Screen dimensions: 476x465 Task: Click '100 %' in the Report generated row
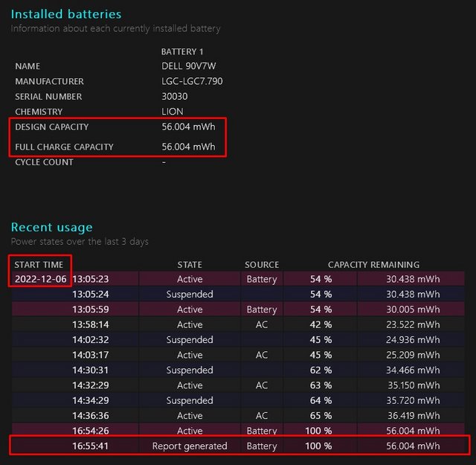(x=318, y=446)
